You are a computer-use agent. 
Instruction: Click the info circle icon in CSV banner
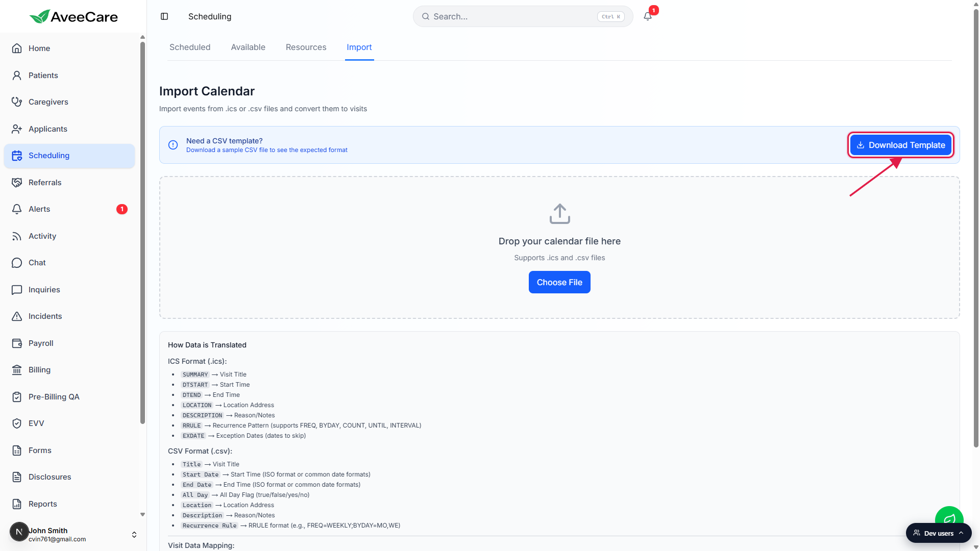(x=173, y=145)
